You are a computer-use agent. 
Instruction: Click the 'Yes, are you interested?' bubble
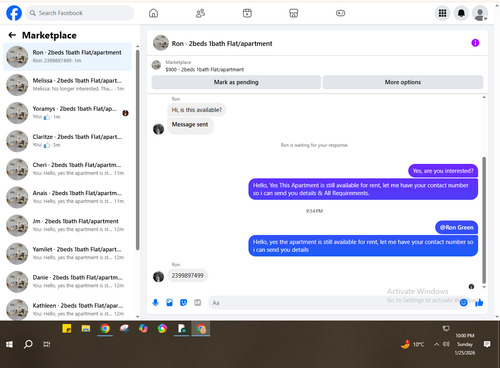tap(443, 171)
